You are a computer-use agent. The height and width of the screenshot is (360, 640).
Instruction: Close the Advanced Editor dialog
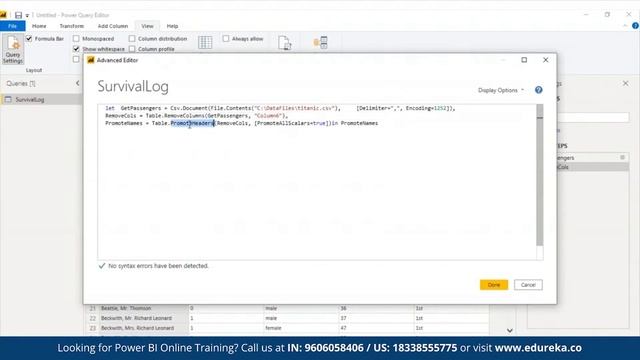(546, 60)
